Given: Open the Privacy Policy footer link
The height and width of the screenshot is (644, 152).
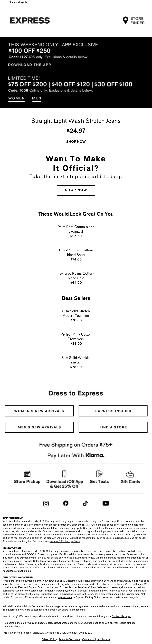Looking at the screenshot, I should pyautogui.click(x=49, y=639).
